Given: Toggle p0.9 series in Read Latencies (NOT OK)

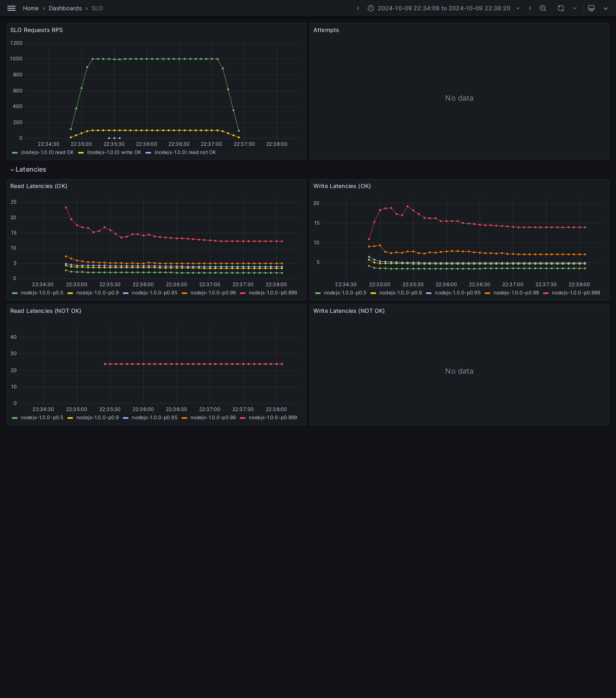Looking at the screenshot, I should [x=97, y=418].
